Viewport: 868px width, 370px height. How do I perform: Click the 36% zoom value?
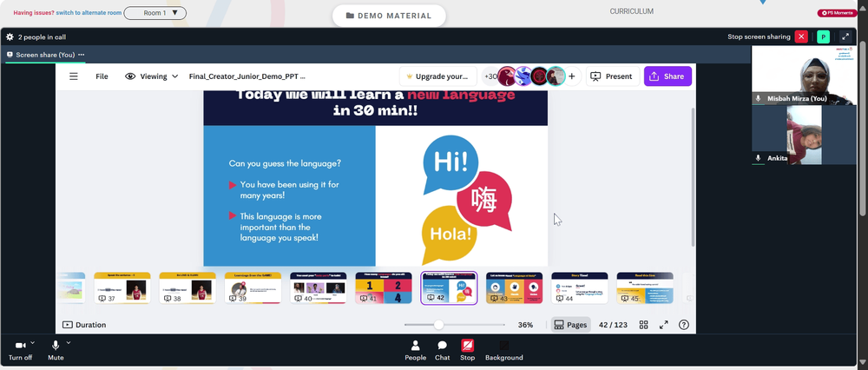[x=525, y=325]
